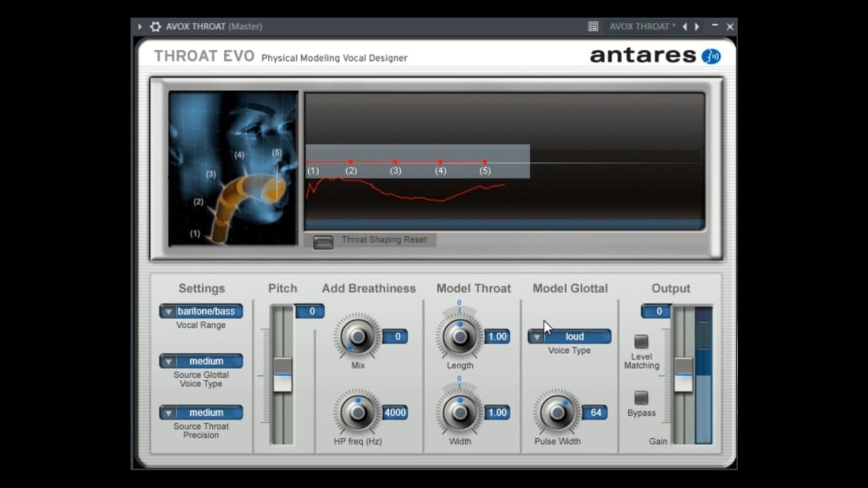Click the Pitch slider handle
This screenshot has height=488, width=868.
point(282,375)
